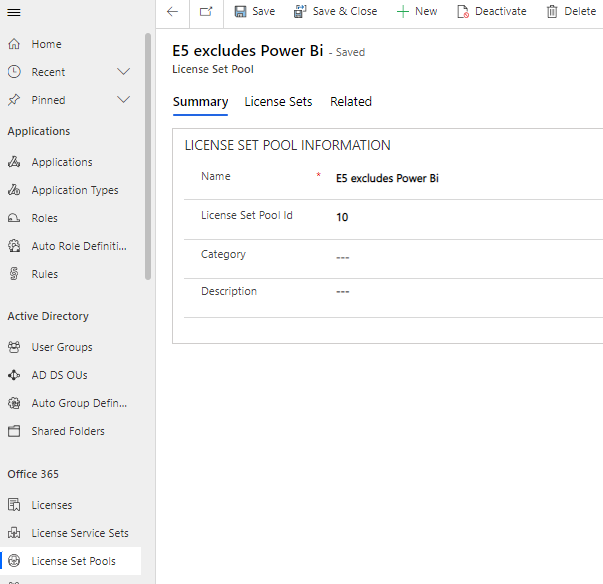The width and height of the screenshot is (603, 584).
Task: Open record in new window icon
Action: pyautogui.click(x=205, y=11)
